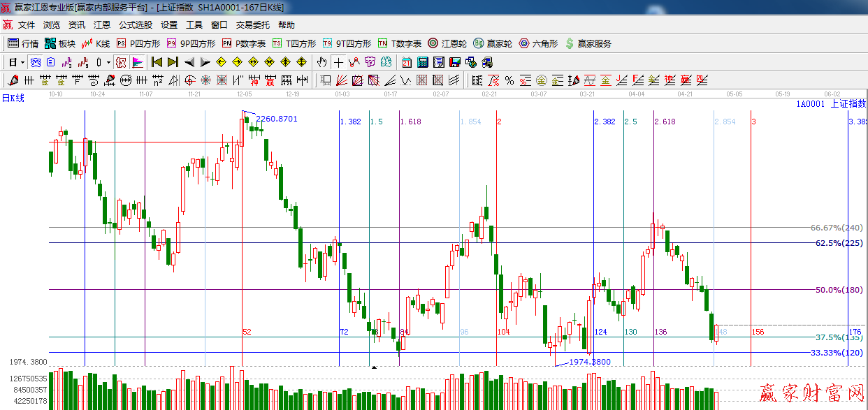Click the 六角形 hexagon chart button
The width and height of the screenshot is (868, 410).
click(538, 43)
